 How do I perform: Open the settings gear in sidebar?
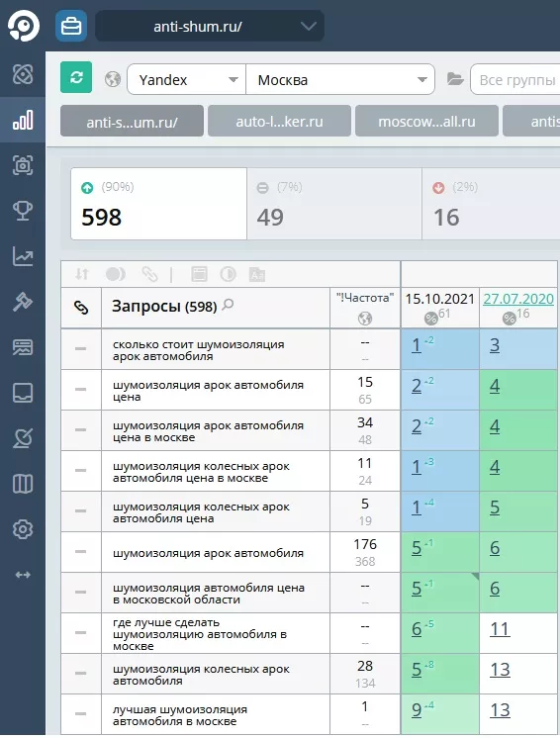click(x=23, y=529)
